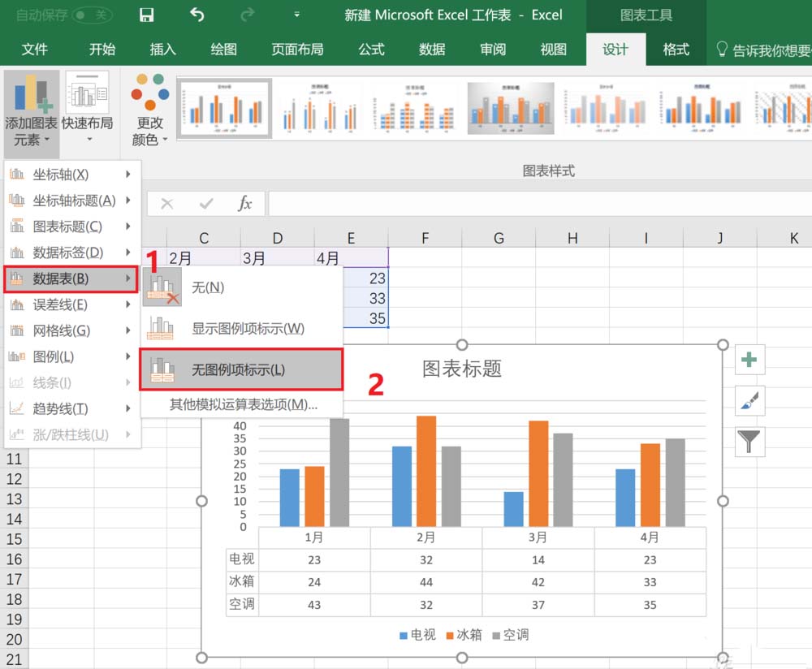Viewport: 812px width, 669px height.
Task: Choose 无图例项标示(L) option
Action: pos(241,369)
